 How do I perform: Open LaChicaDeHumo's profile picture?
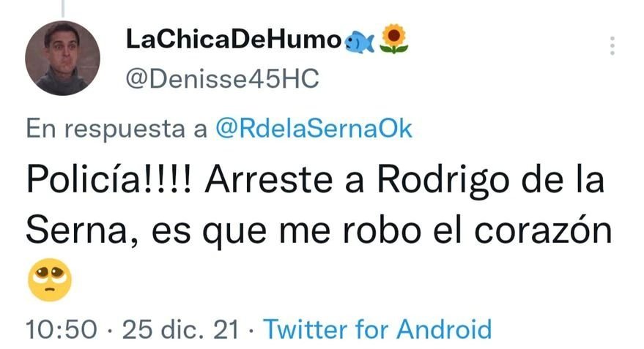click(x=62, y=58)
